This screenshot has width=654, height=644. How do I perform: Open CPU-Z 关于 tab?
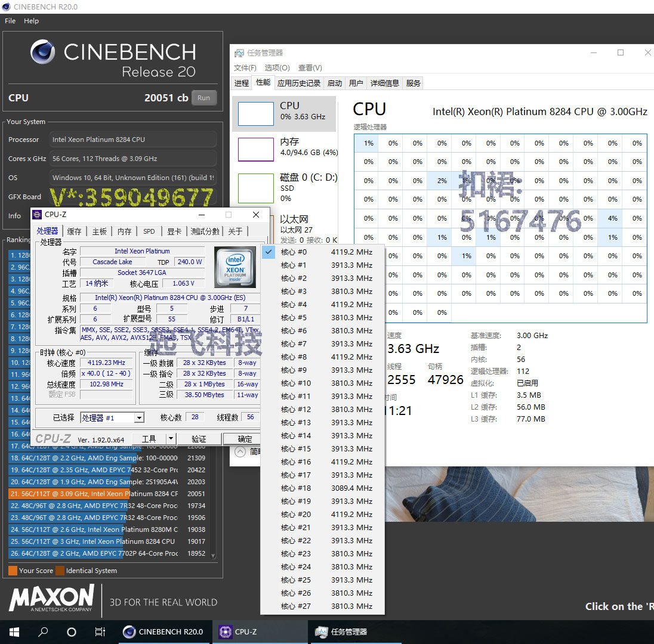coord(235,231)
